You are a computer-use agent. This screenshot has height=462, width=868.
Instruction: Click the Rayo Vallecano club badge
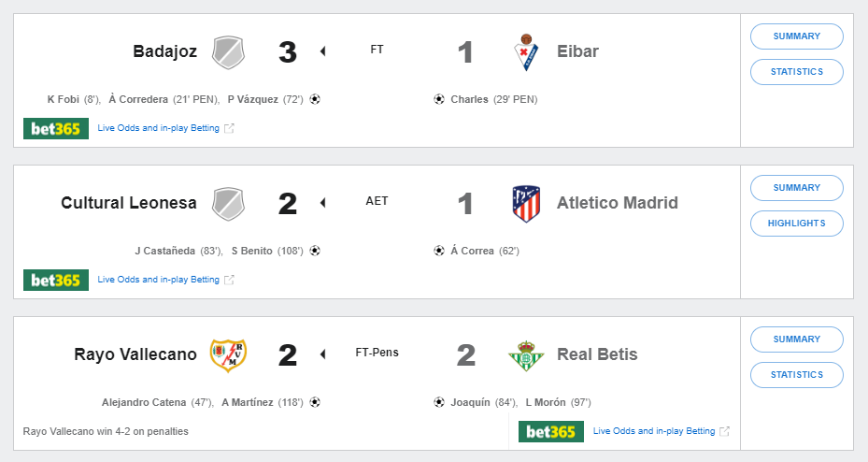click(x=228, y=354)
